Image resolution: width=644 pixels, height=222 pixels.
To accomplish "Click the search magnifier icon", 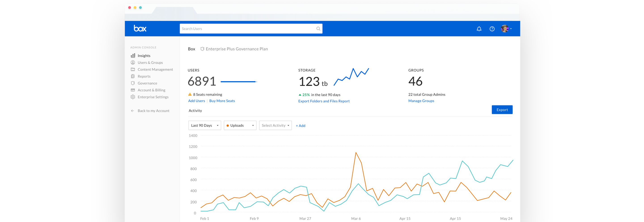I will pyautogui.click(x=318, y=28).
